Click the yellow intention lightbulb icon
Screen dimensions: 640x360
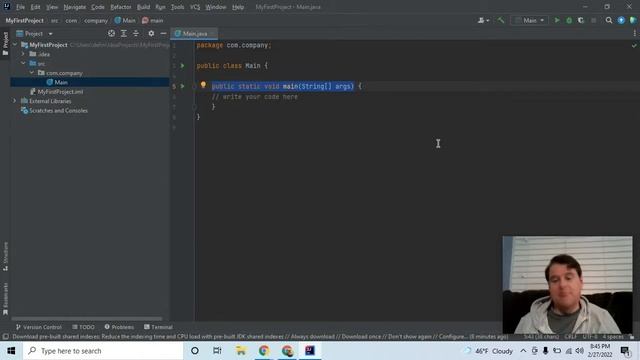point(203,85)
